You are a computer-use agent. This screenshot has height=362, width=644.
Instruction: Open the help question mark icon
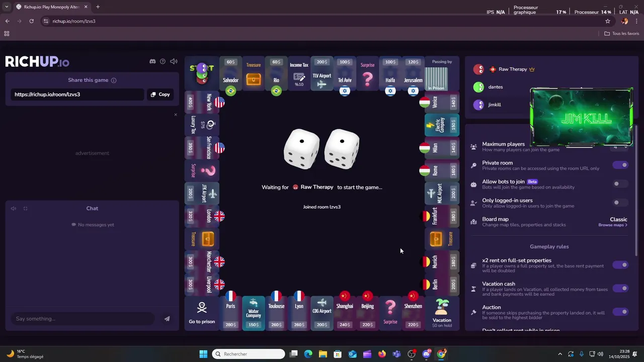click(x=163, y=61)
